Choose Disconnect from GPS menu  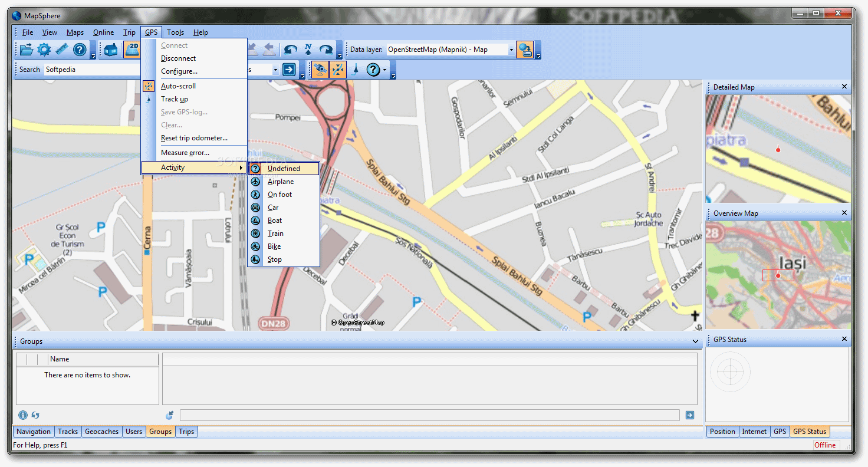coord(194,58)
